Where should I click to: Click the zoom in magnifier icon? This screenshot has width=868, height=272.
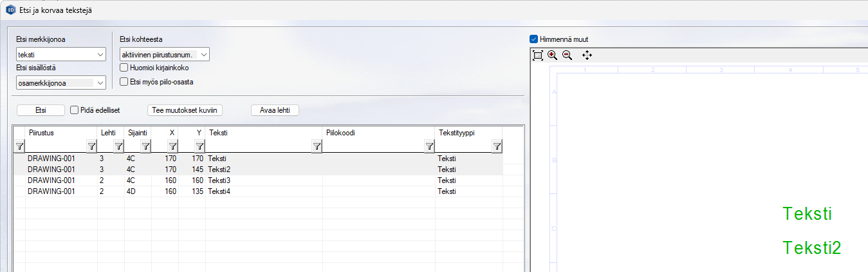click(552, 55)
